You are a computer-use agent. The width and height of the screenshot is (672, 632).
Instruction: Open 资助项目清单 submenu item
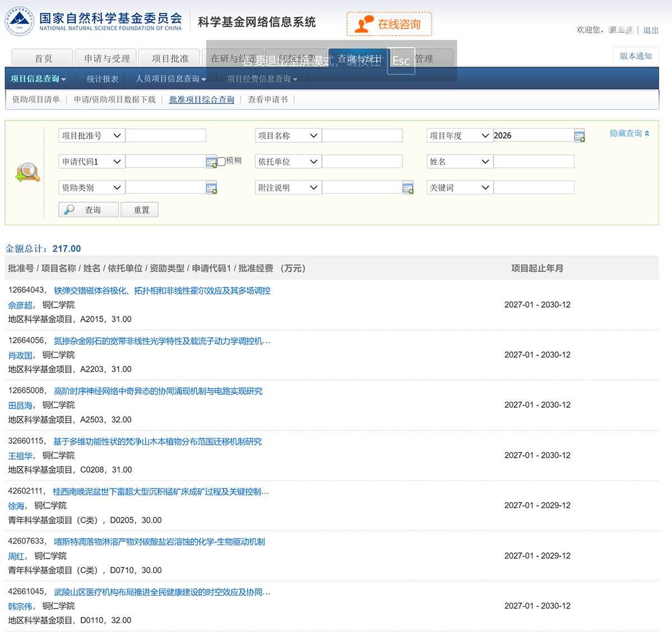click(36, 99)
